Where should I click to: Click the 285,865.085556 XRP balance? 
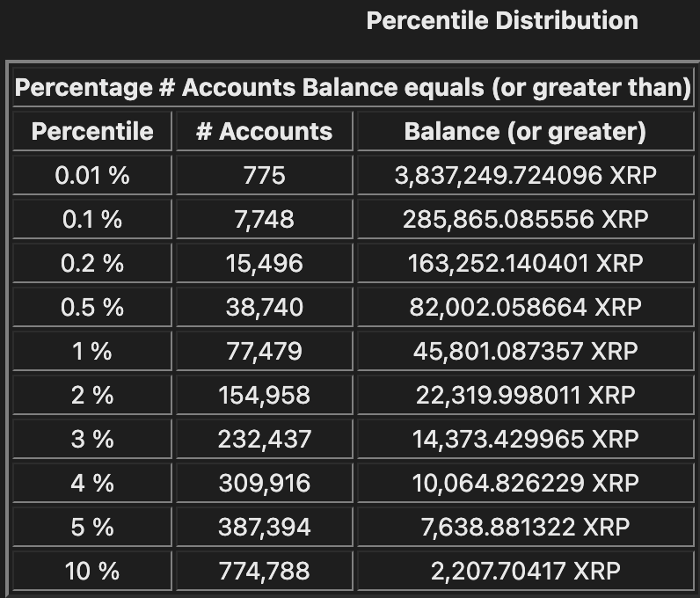point(525,220)
